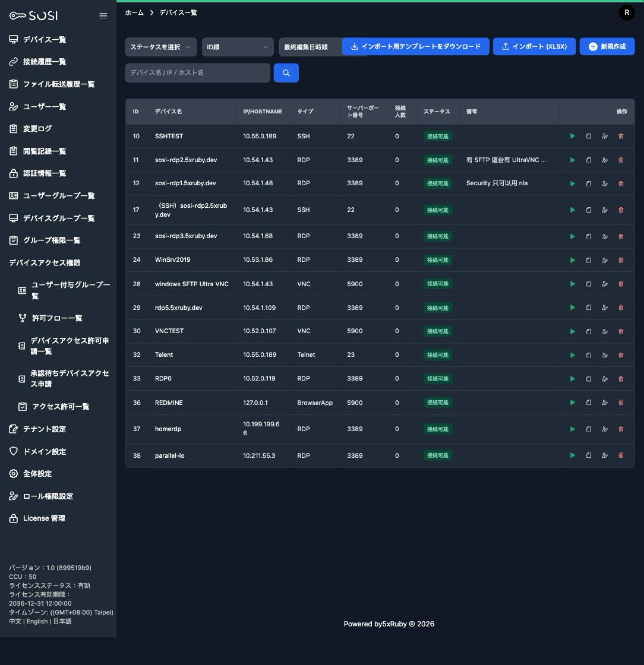
Task: Go to ユーザー一覧 sidebar item
Action: coord(44,106)
